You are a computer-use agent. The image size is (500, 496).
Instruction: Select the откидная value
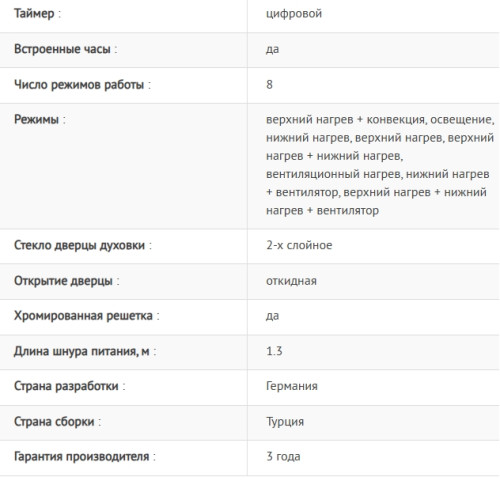pos(291,281)
